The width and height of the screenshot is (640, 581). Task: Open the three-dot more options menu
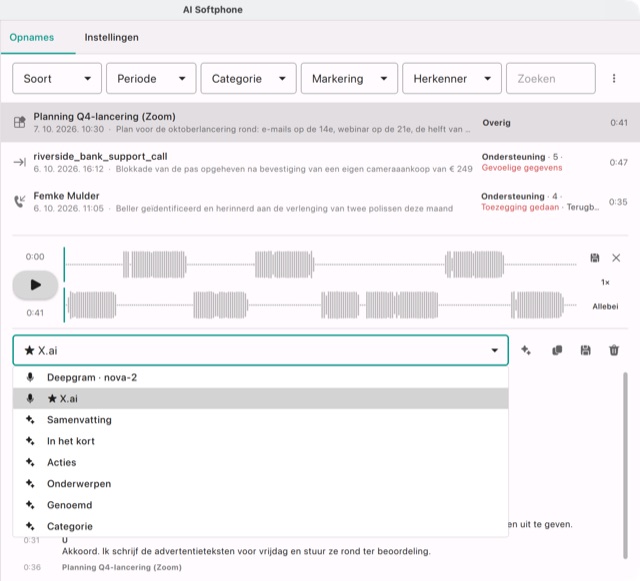pos(614,78)
